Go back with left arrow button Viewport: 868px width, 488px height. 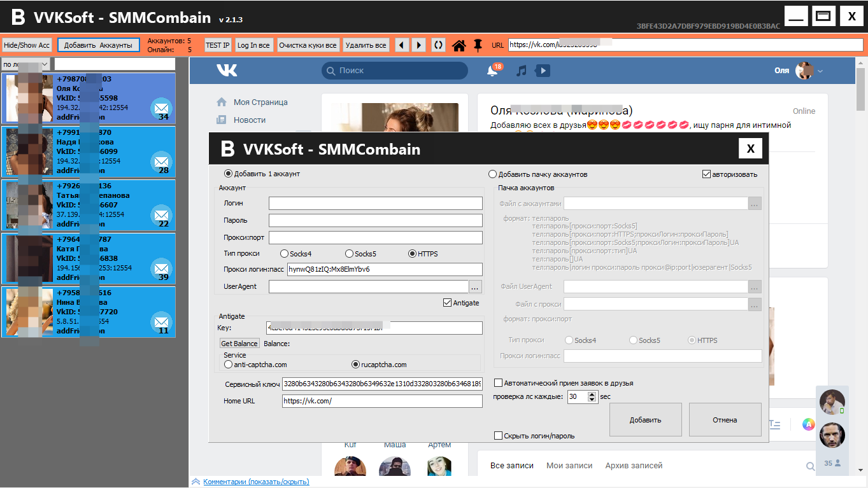[401, 45]
